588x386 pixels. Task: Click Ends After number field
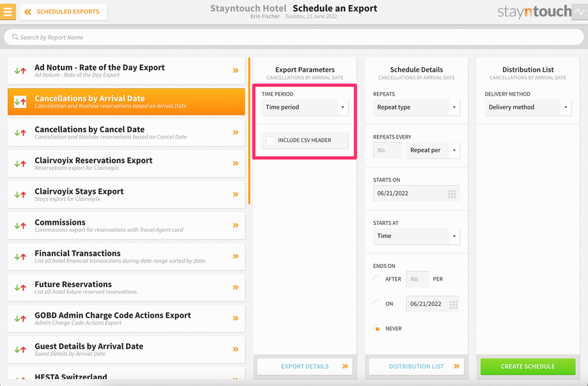[x=417, y=279]
